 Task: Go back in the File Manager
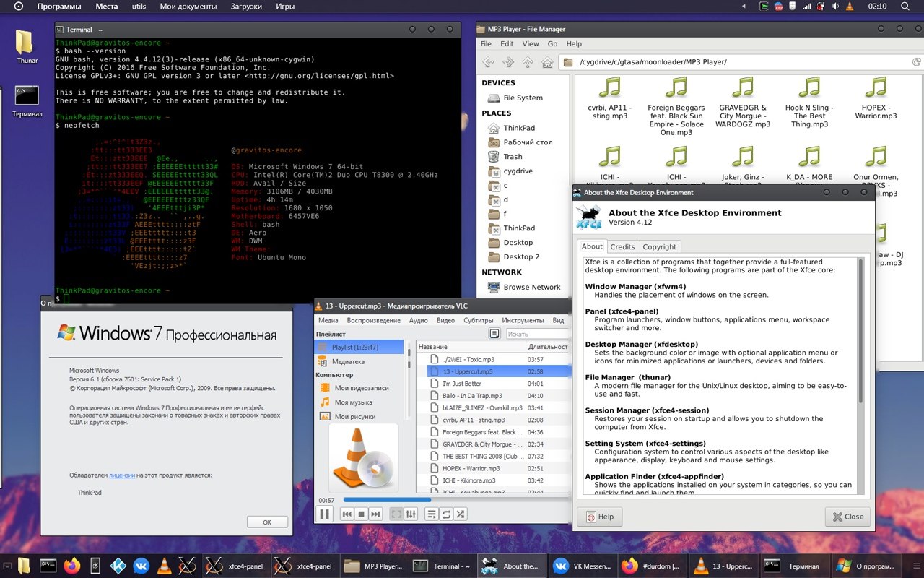(489, 62)
